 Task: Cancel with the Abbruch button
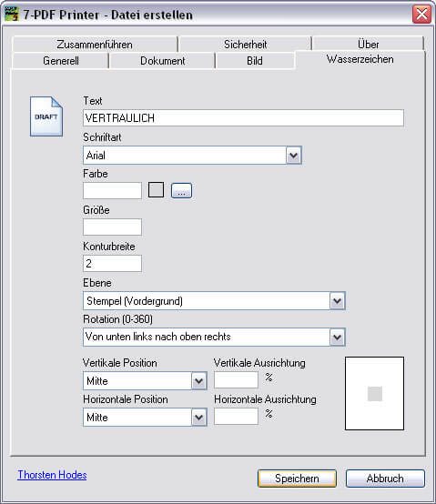click(385, 479)
